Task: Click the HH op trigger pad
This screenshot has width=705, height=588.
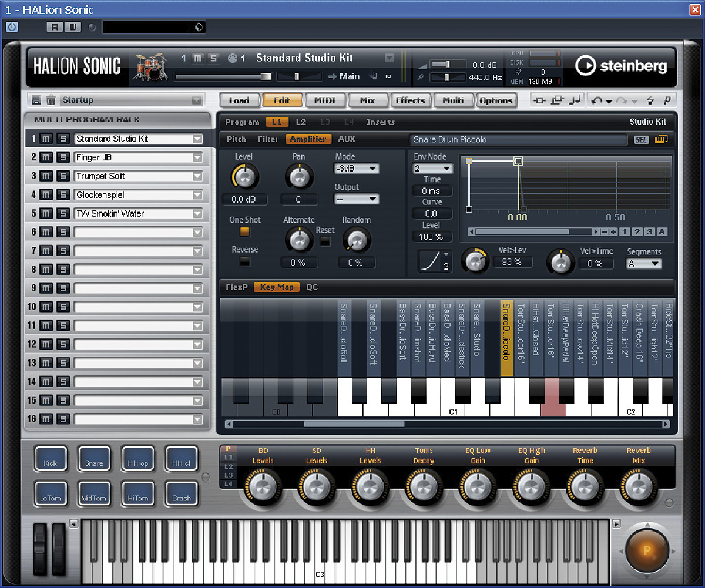Action: (137, 459)
